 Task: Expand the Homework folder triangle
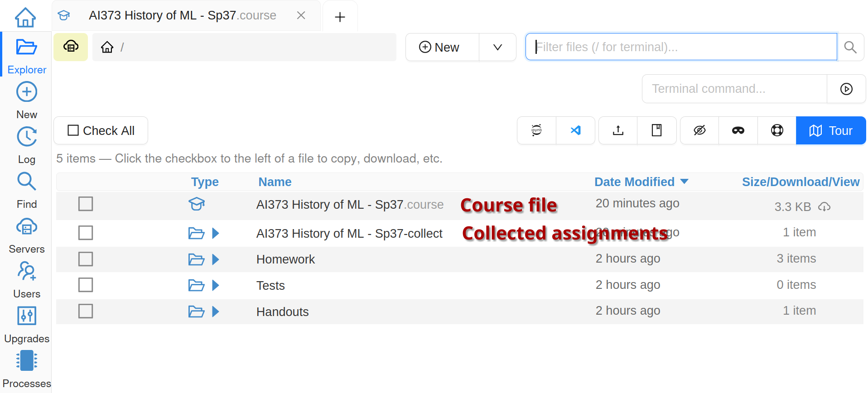click(x=216, y=259)
